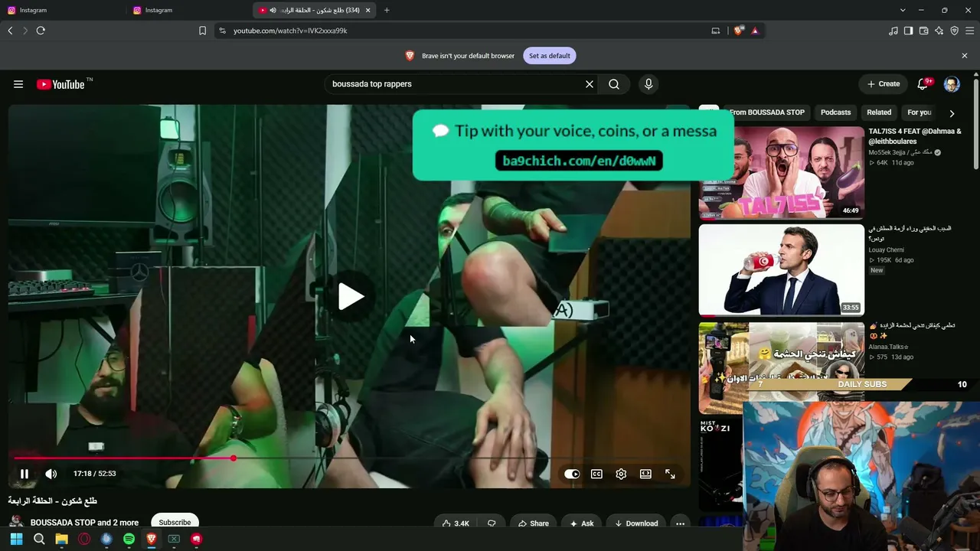View site information for youtube.com
This screenshot has height=551, width=980.
(x=222, y=31)
